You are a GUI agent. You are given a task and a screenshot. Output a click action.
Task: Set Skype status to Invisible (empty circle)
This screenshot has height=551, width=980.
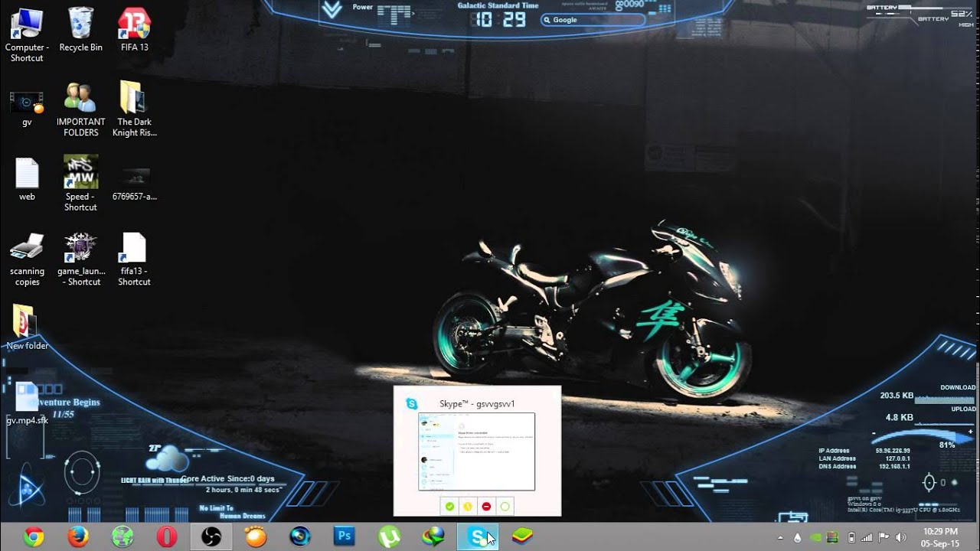(505, 507)
